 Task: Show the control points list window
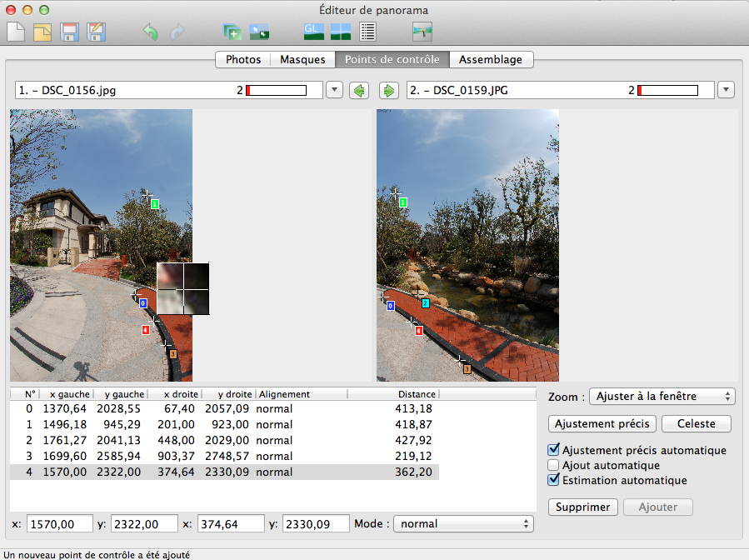click(367, 32)
